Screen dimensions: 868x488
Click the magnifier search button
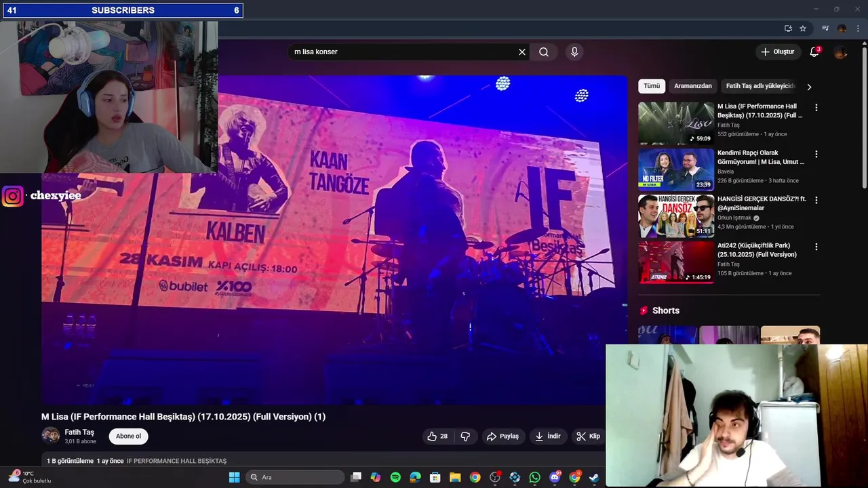(x=544, y=52)
